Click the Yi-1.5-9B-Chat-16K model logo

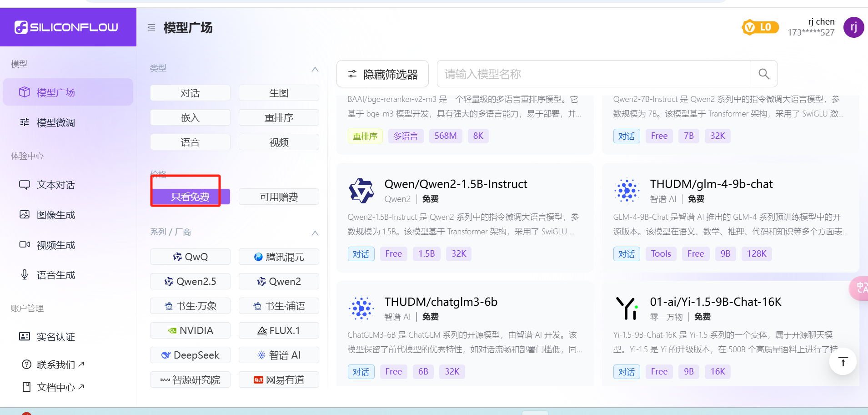pyautogui.click(x=627, y=309)
